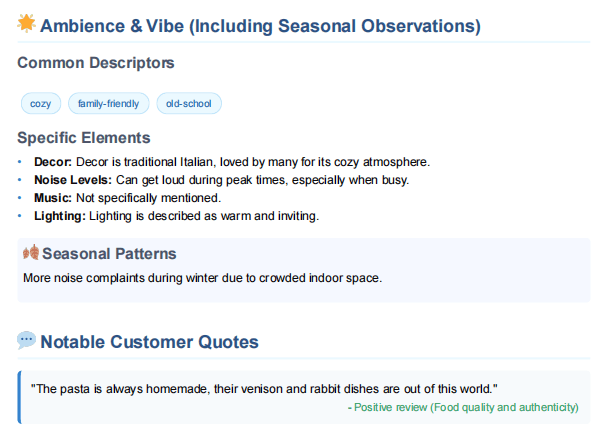Click the Music bullet label

pyautogui.click(x=53, y=198)
